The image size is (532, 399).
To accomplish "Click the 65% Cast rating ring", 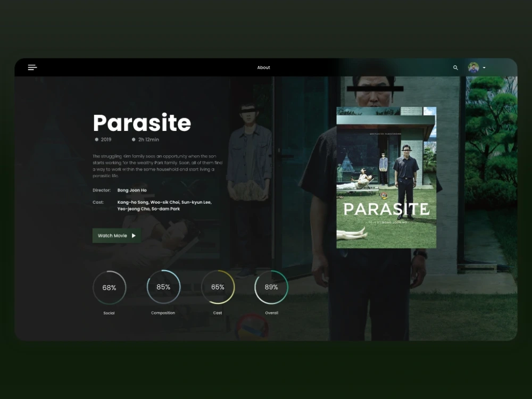I will point(218,287).
